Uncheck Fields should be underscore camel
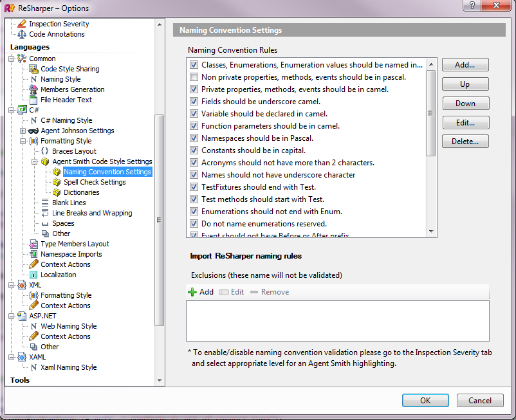The width and height of the screenshot is (516, 420). tap(194, 101)
